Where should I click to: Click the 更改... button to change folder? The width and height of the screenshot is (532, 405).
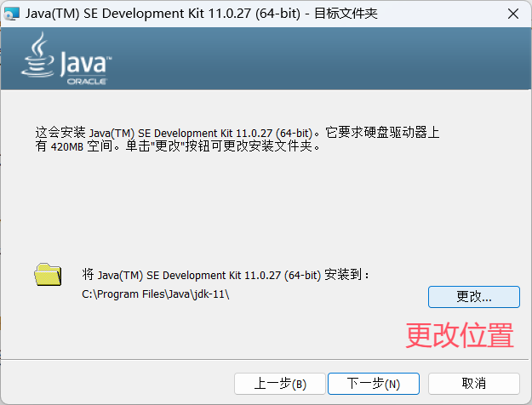tap(473, 297)
